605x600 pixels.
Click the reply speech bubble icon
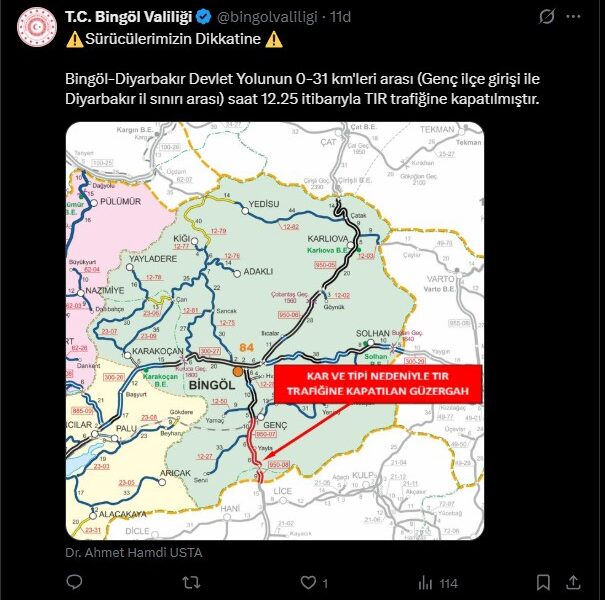[x=74, y=582]
